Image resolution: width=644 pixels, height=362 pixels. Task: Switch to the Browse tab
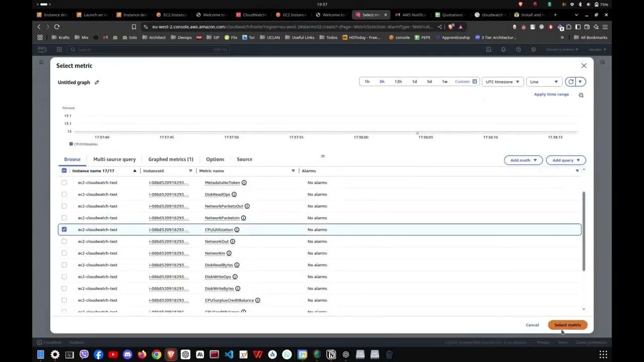[x=72, y=159]
